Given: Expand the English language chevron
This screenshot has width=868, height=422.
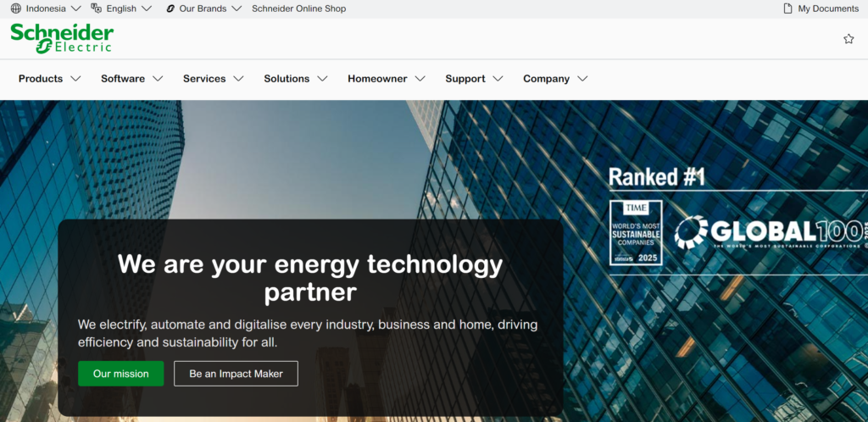Looking at the screenshot, I should point(146,8).
